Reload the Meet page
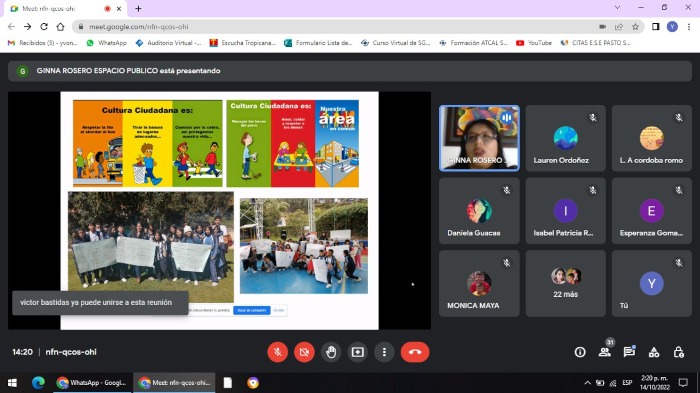 click(44, 27)
